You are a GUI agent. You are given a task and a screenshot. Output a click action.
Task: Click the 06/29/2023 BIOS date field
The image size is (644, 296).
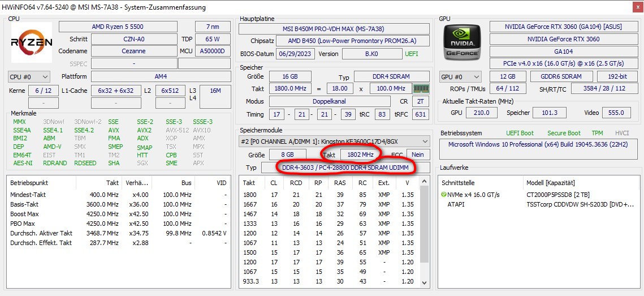coord(296,54)
